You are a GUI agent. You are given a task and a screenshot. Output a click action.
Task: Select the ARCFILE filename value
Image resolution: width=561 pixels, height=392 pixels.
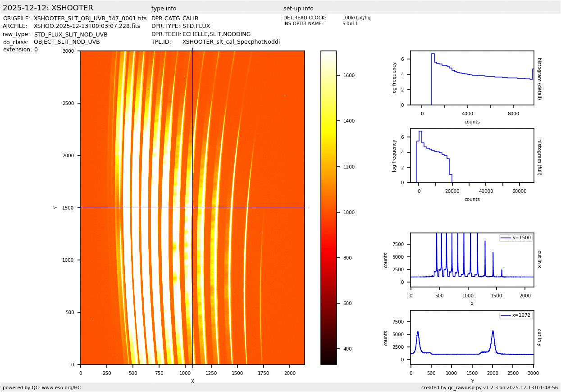(x=87, y=26)
